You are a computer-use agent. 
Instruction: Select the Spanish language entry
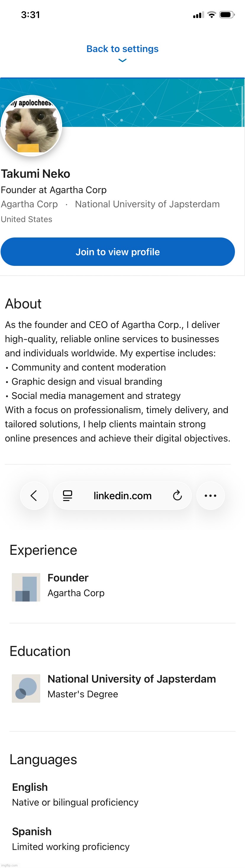pos(32,832)
